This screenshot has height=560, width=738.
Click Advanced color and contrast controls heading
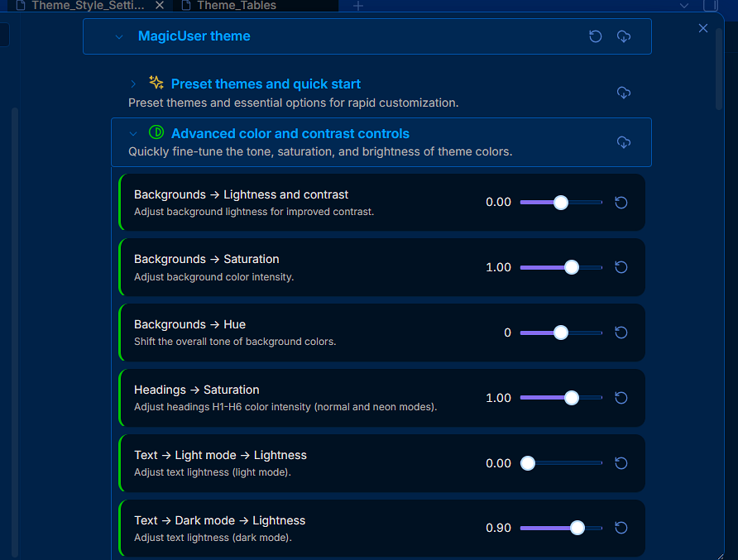tap(290, 134)
